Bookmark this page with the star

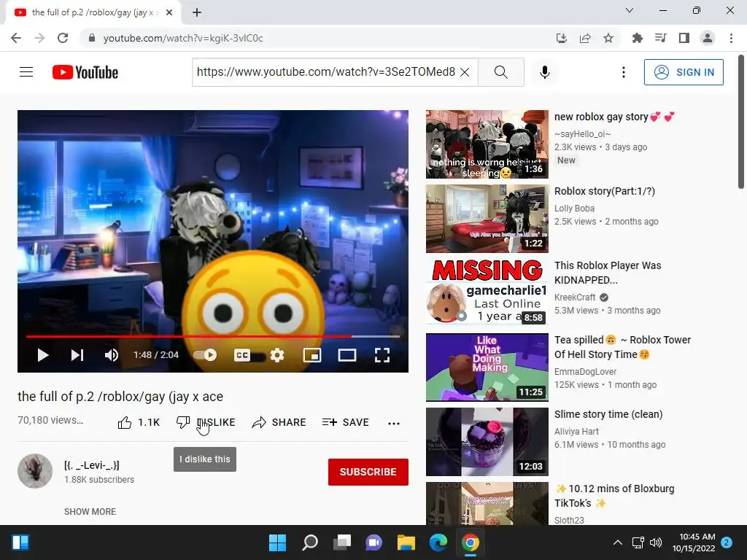click(608, 38)
